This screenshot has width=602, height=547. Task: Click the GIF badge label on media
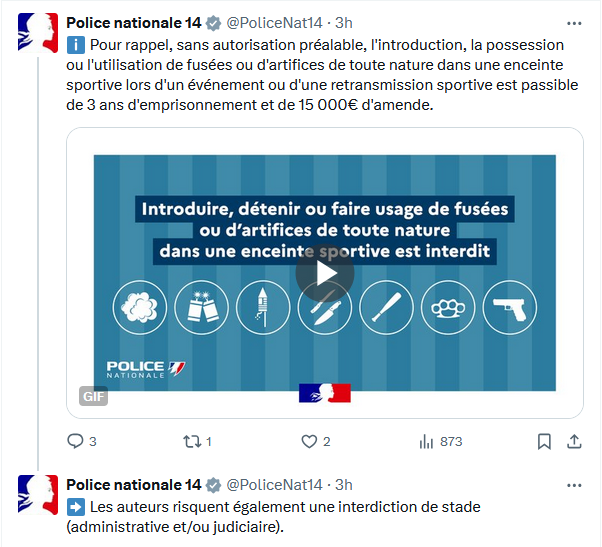[94, 395]
